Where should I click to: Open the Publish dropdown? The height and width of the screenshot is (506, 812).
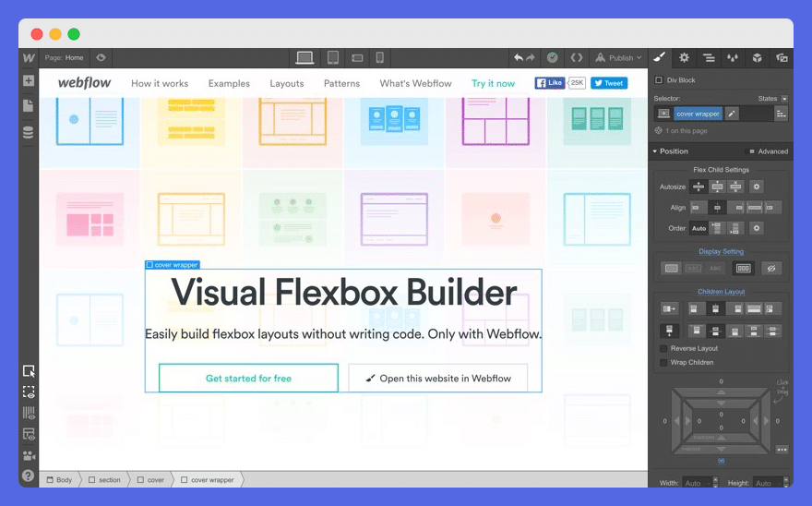pos(618,57)
